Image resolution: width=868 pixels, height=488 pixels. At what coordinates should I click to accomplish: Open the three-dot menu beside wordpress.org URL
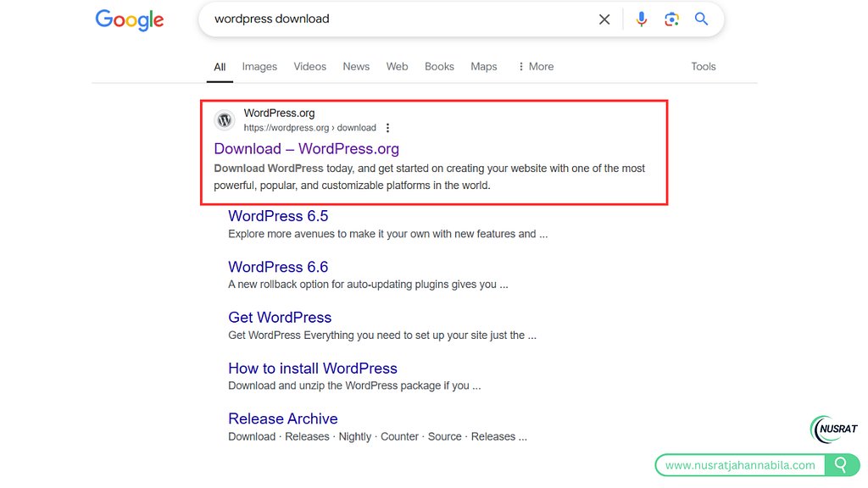point(387,128)
